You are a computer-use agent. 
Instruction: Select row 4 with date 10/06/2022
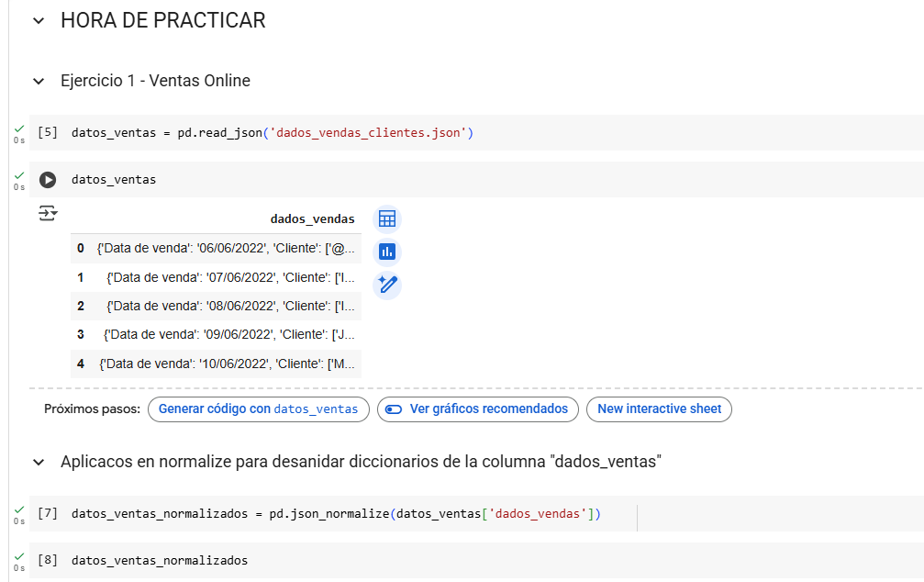tap(216, 364)
